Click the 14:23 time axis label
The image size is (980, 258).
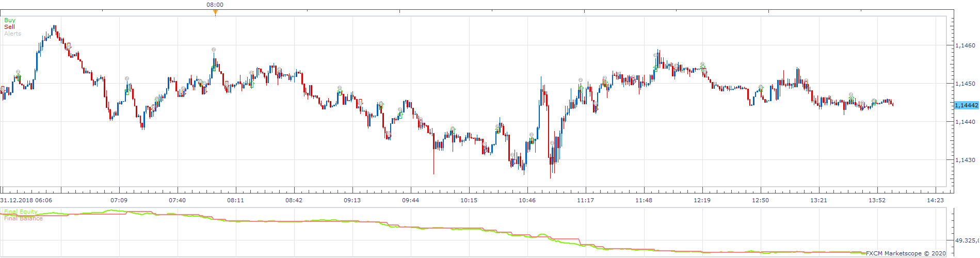(x=935, y=200)
